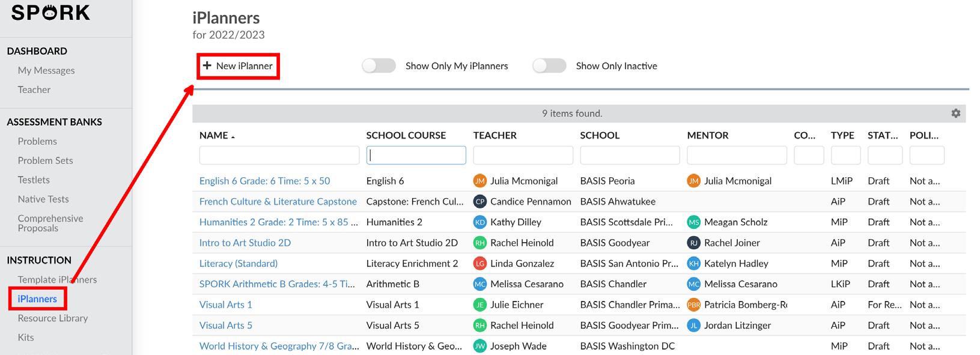The height and width of the screenshot is (355, 980).
Task: Click Candice Pennamon CP avatar
Action: tap(479, 202)
